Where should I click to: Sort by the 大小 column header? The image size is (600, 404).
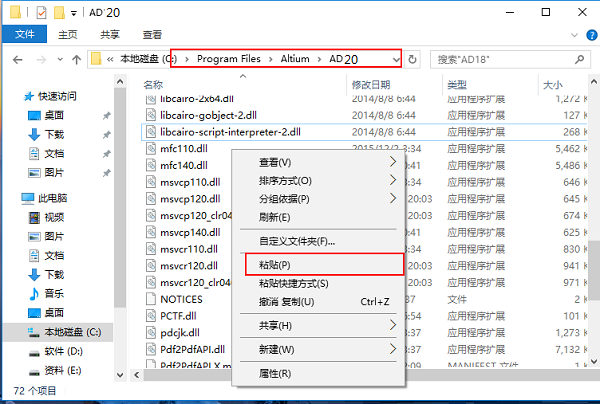553,85
